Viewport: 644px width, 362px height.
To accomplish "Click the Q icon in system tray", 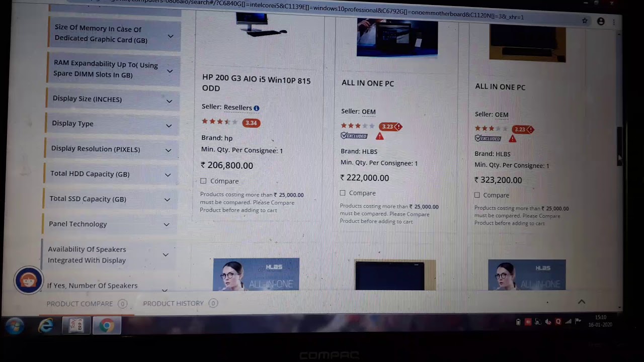I will tap(558, 322).
